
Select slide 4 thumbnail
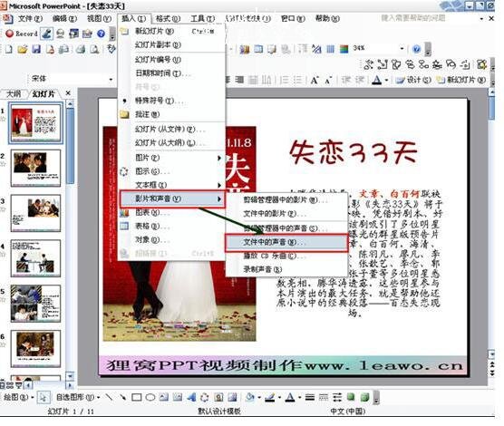pos(35,258)
